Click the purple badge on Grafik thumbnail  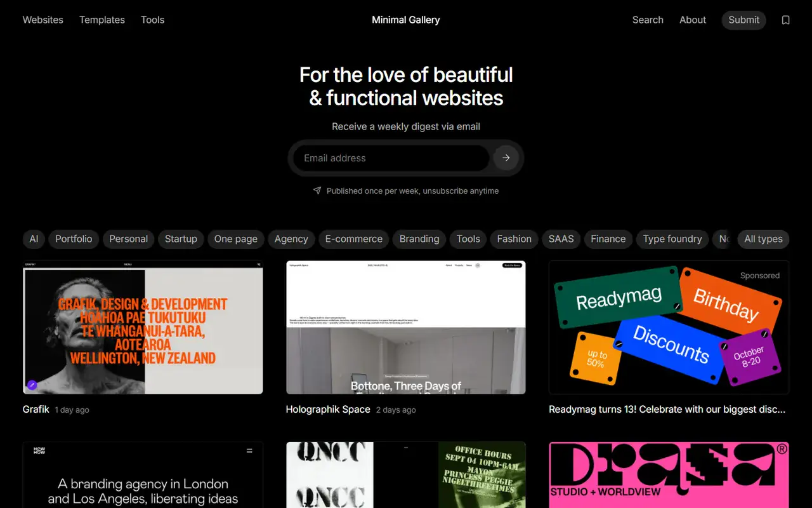(32, 385)
